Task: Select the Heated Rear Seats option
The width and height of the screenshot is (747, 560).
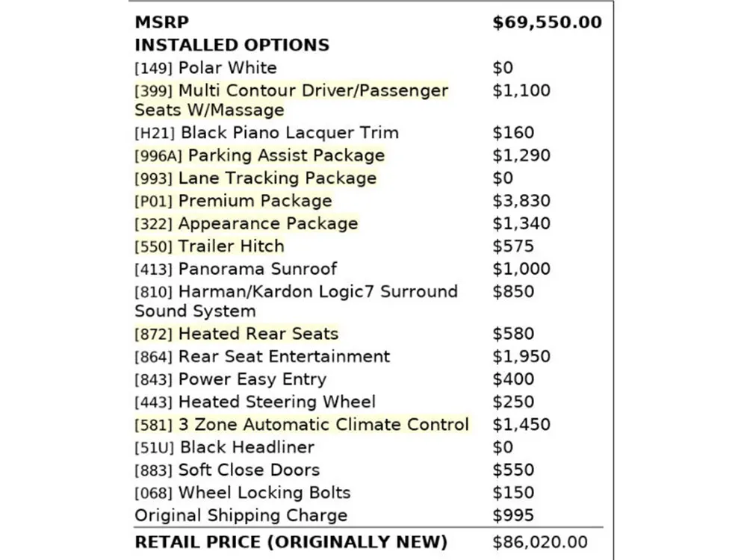Action: click(236, 334)
